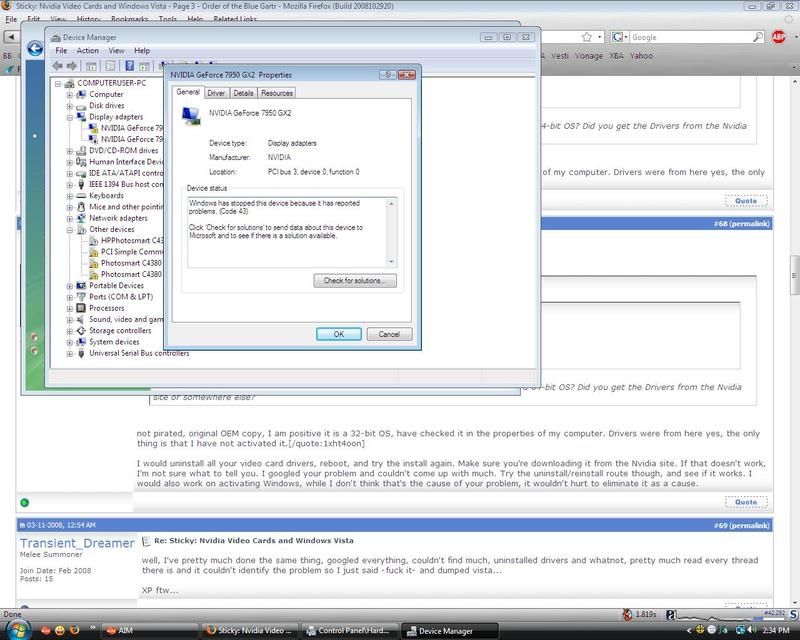This screenshot has width=800, height=640.
Task: Click Device Manager toolbar Back arrow
Action: coord(58,66)
